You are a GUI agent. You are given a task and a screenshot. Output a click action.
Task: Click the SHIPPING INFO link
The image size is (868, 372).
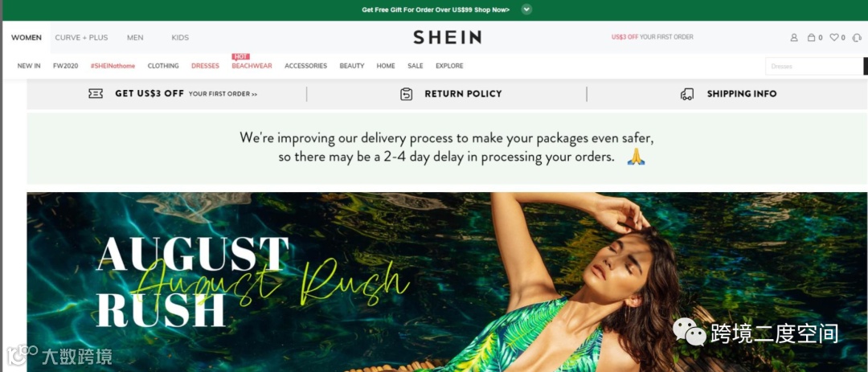pos(742,94)
